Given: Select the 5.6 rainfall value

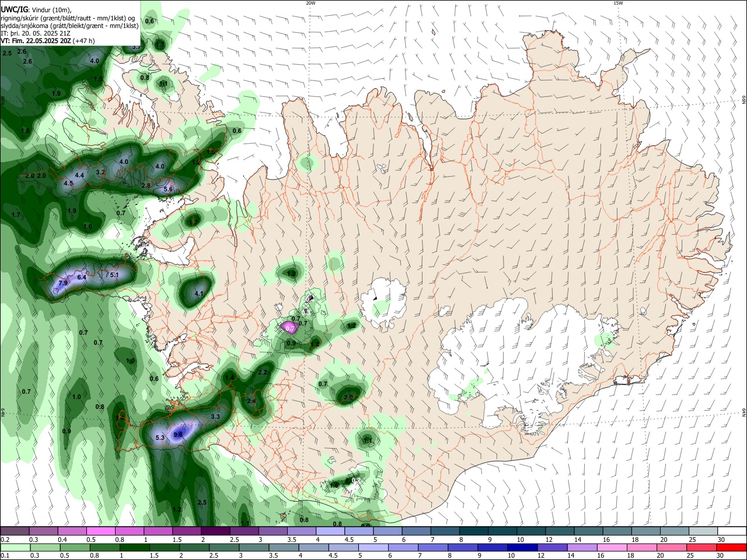Looking at the screenshot, I should 169,189.
